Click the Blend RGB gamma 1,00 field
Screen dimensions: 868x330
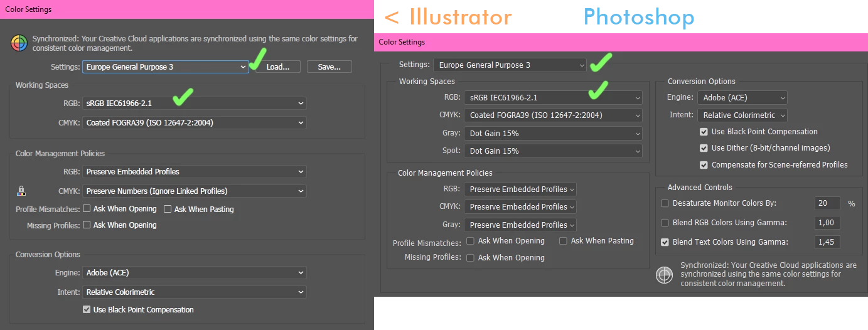tap(827, 222)
